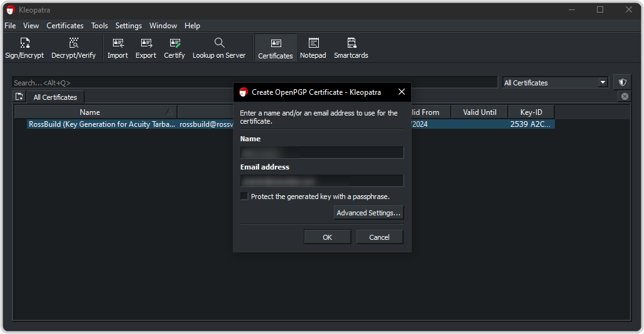Image resolution: width=644 pixels, height=334 pixels.
Task: Click the Import certificate icon
Action: coord(117,48)
